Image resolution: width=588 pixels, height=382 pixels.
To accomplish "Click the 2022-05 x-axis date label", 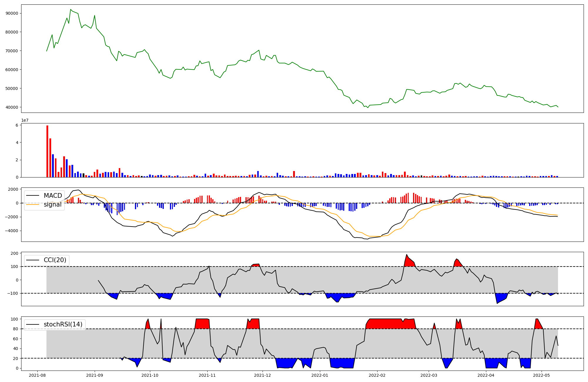I will [x=541, y=375].
